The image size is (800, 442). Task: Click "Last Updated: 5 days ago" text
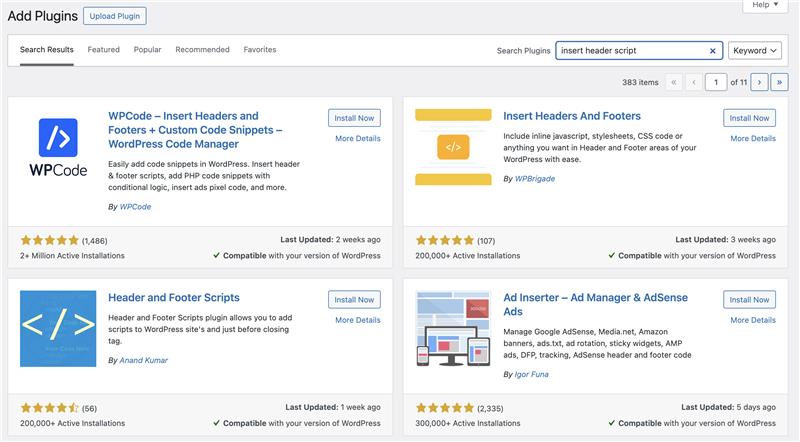pos(729,407)
